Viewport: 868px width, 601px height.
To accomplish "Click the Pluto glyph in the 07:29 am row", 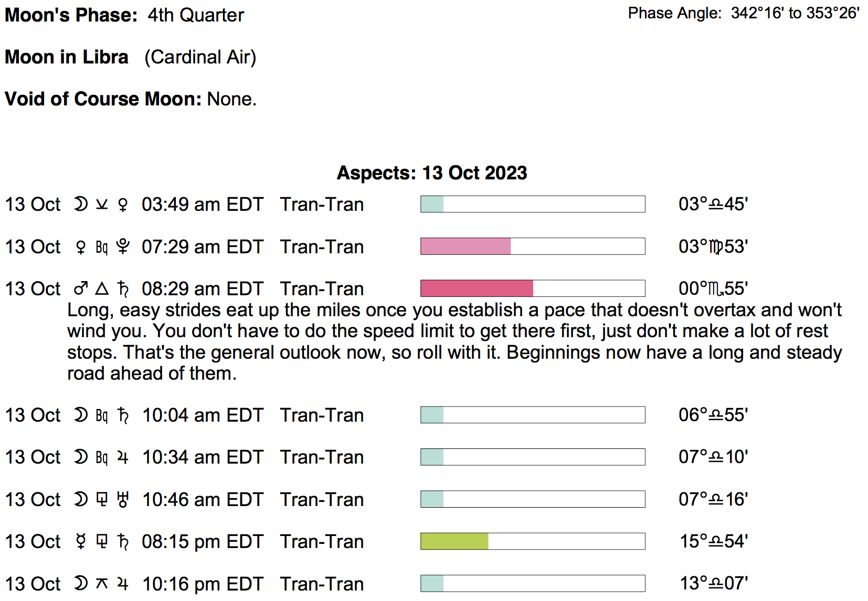I will 123,246.
